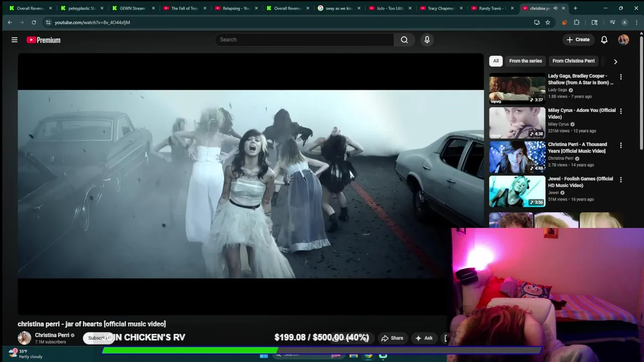This screenshot has width=644, height=362.
Task: Open the media control toolbar icon
Action: click(612, 22)
